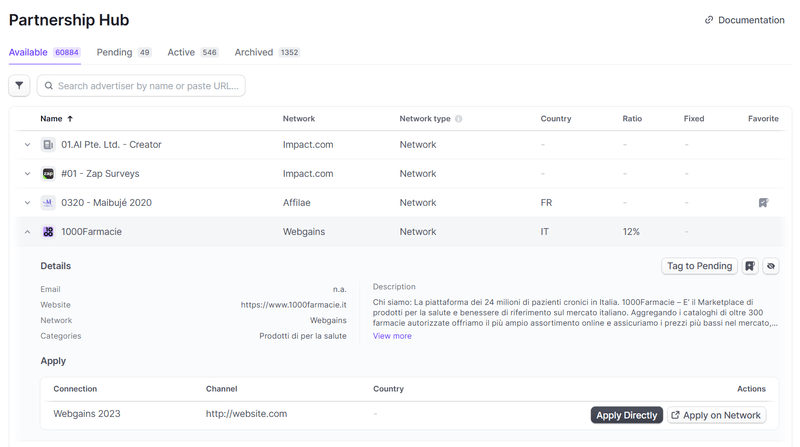Click the Webgains 2023 connection cell
The width and height of the screenshot is (800, 447).
click(87, 414)
